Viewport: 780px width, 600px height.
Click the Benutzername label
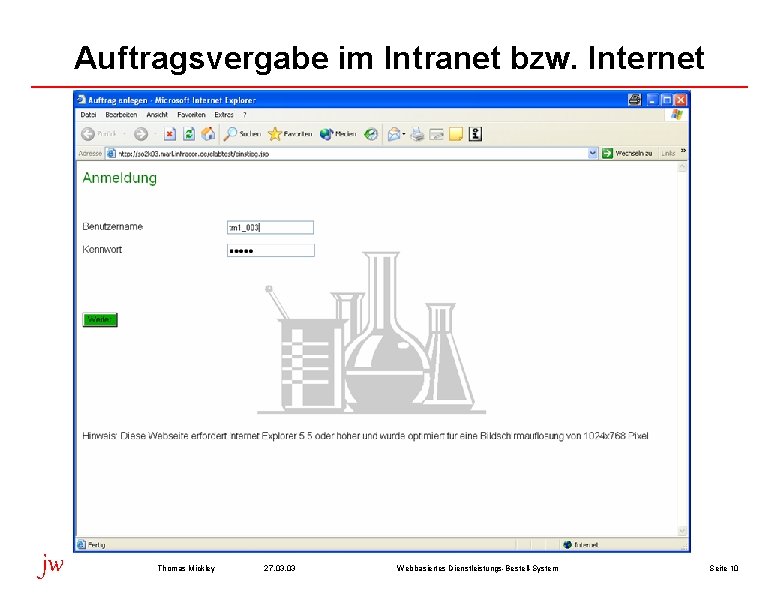pyautogui.click(x=112, y=226)
